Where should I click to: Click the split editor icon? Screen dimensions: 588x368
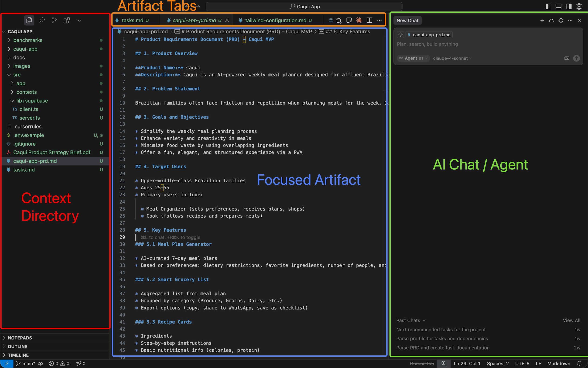click(x=369, y=21)
